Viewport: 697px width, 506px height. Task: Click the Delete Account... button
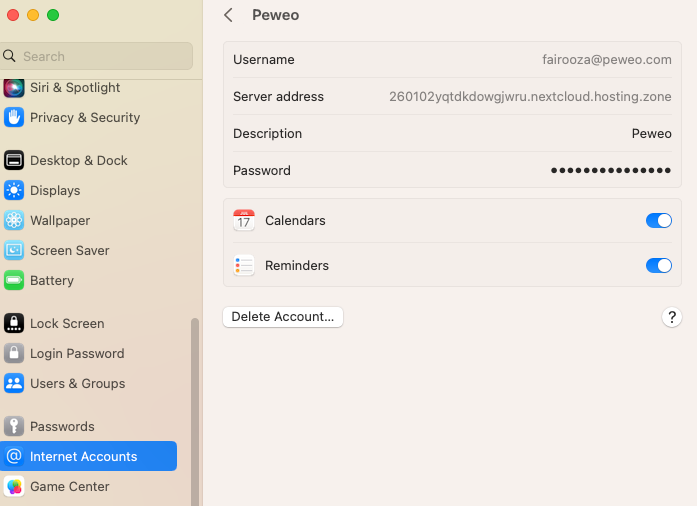click(283, 317)
